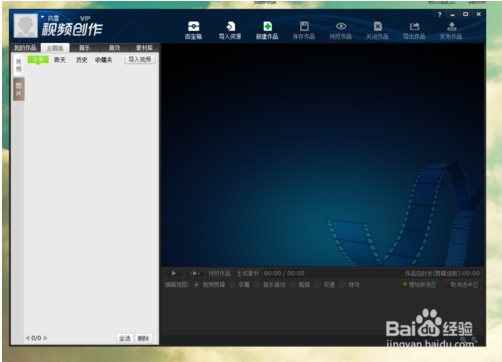Play the video with the play button
The image size is (502, 362).
(174, 273)
